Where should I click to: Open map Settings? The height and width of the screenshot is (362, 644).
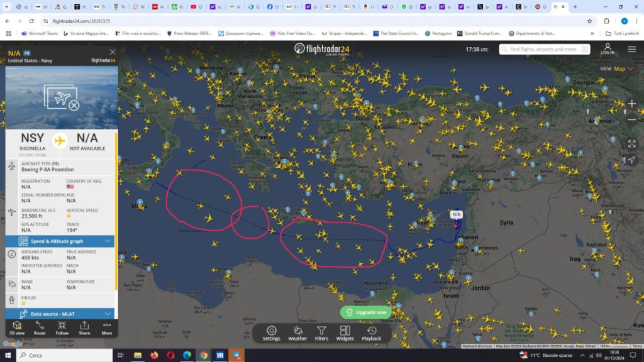pos(271,333)
